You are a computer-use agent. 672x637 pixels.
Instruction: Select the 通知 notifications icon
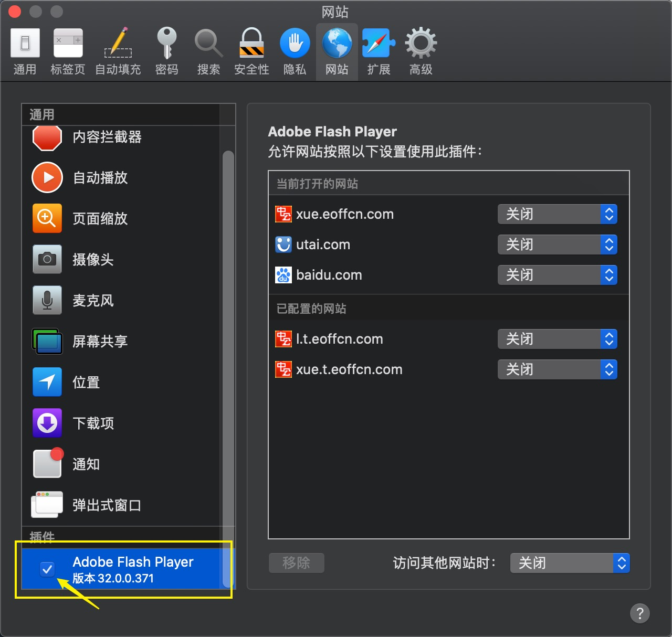tap(47, 464)
